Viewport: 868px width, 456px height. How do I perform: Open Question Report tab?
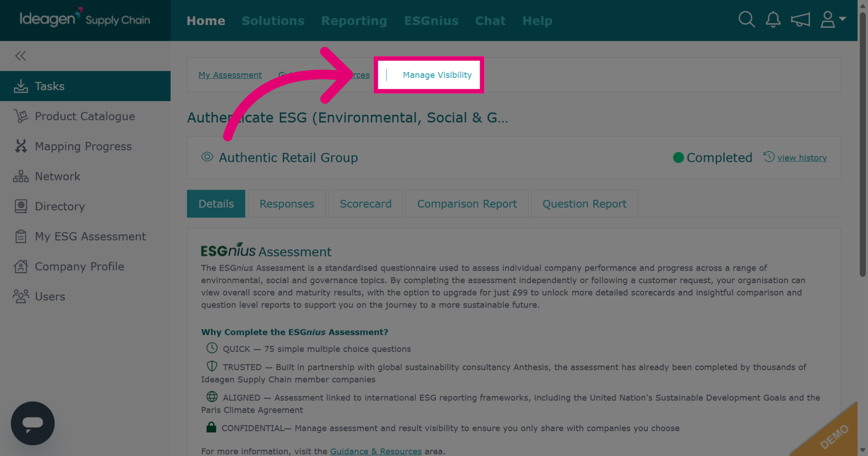(x=585, y=204)
